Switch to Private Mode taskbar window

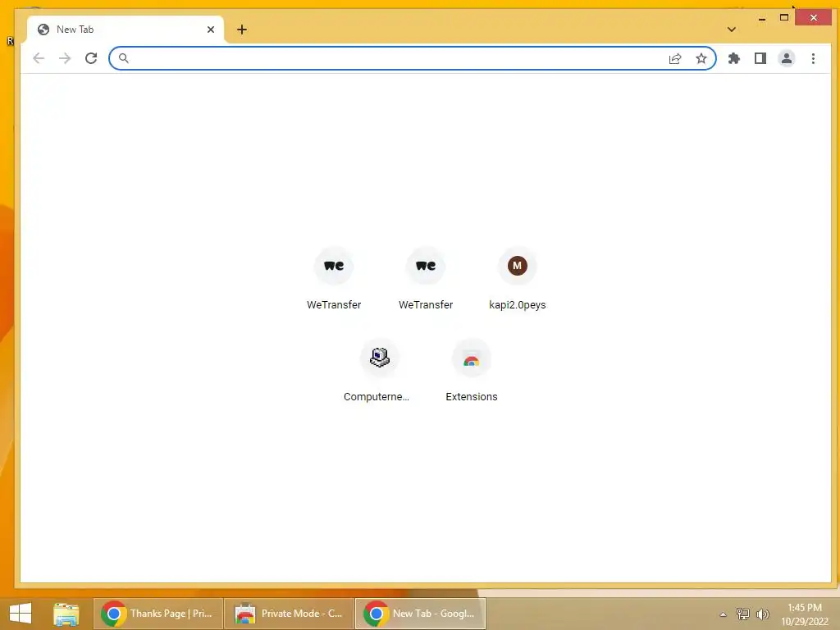coord(290,614)
